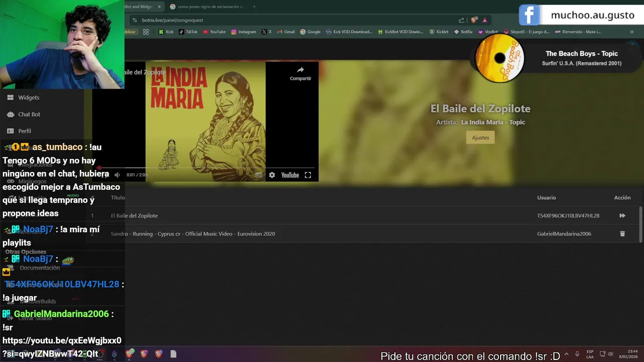Open Documentación in the sidebar
The width and height of the screenshot is (644, 362).
(40, 268)
